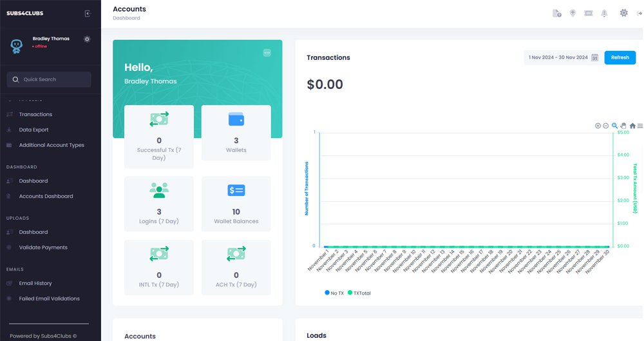The image size is (644, 341).
Task: Open the date range picker
Action: [563, 57]
